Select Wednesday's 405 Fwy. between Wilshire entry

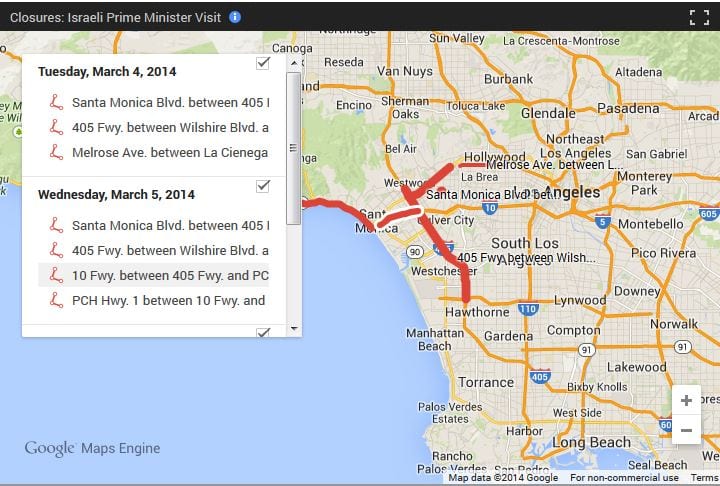pos(153,250)
